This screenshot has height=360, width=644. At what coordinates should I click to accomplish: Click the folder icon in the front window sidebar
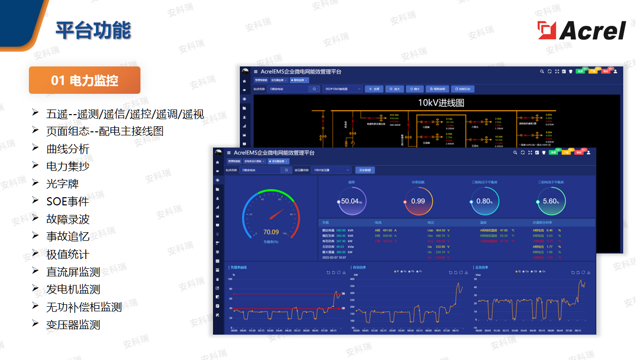point(218,189)
